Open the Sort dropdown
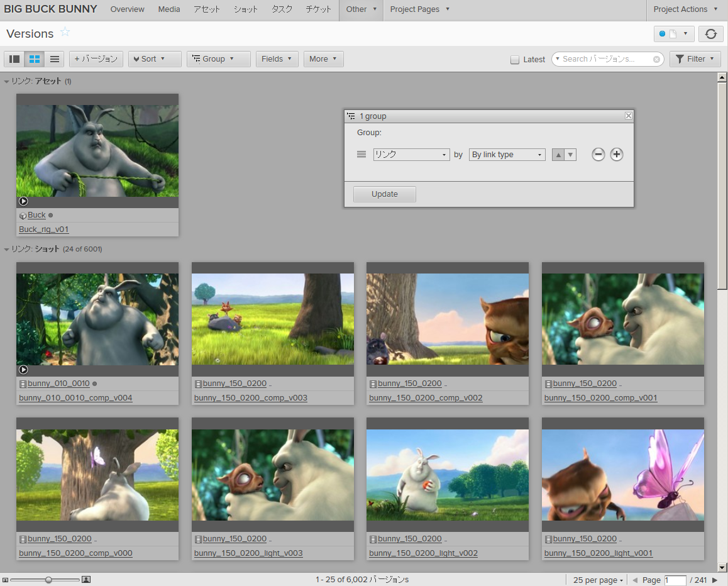The height and width of the screenshot is (586, 728). [x=155, y=59]
